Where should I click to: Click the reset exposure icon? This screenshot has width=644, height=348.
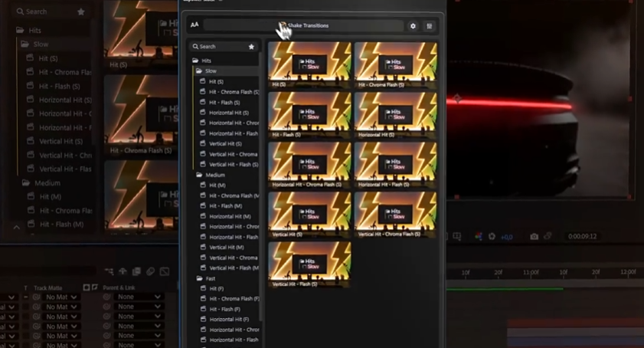[x=492, y=237]
